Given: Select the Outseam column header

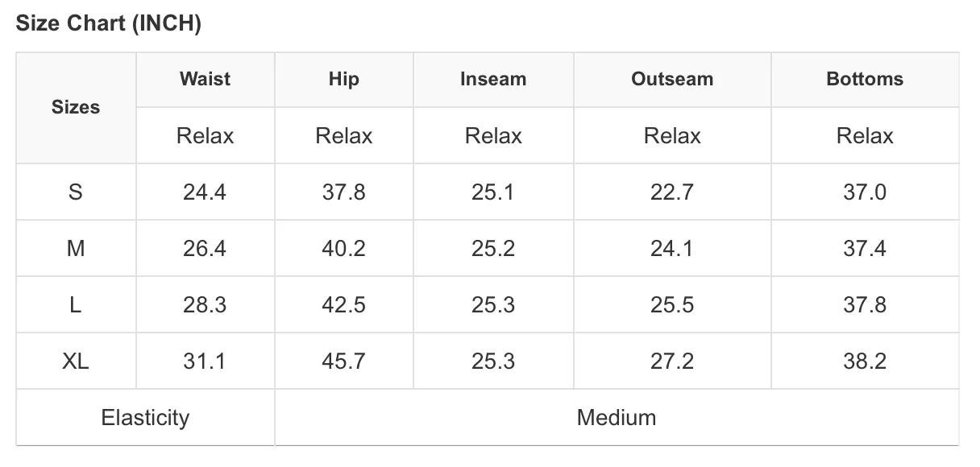Looking at the screenshot, I should coord(672,79).
